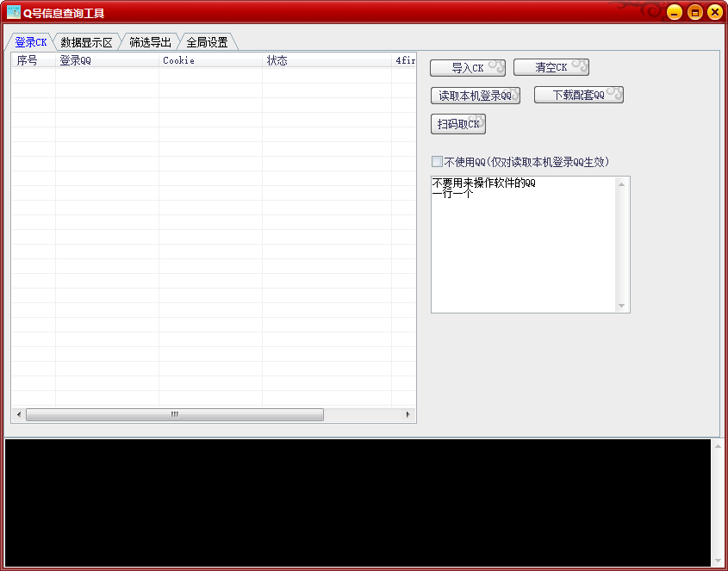Click the textbox scroll up arrow
The width and height of the screenshot is (728, 571).
click(x=622, y=184)
